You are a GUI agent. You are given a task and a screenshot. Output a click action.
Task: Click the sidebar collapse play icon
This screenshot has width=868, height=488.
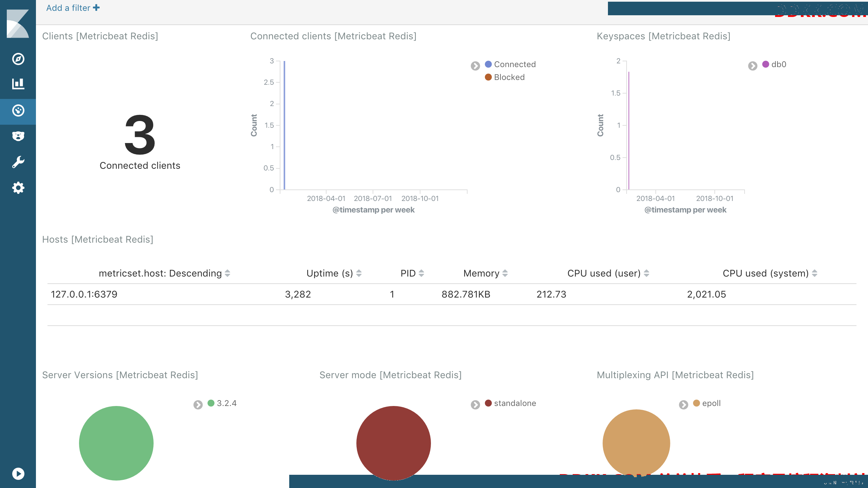(18, 473)
